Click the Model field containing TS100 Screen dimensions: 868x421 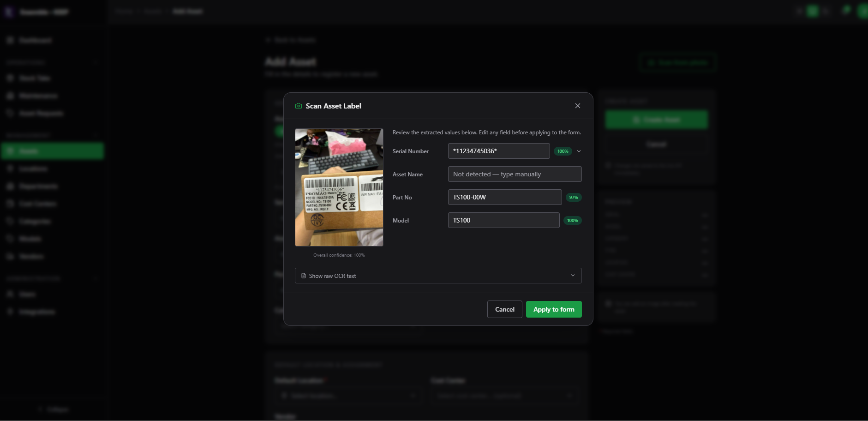[503, 220]
